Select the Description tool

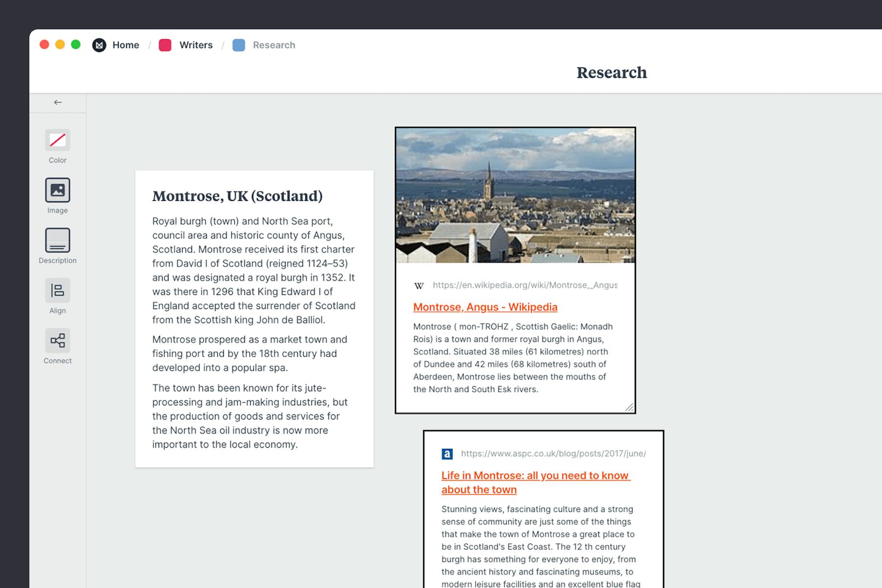coord(57,241)
